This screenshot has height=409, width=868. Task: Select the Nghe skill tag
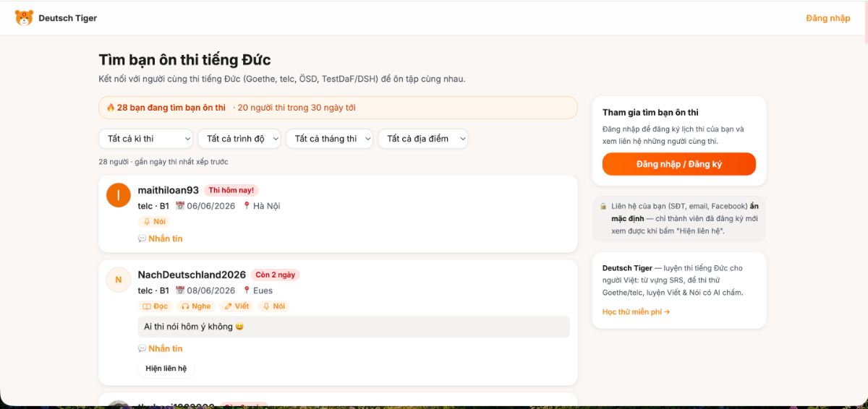196,306
